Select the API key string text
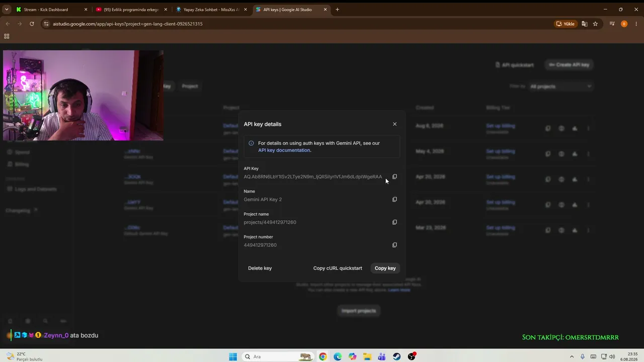The width and height of the screenshot is (644, 362). coord(313,176)
